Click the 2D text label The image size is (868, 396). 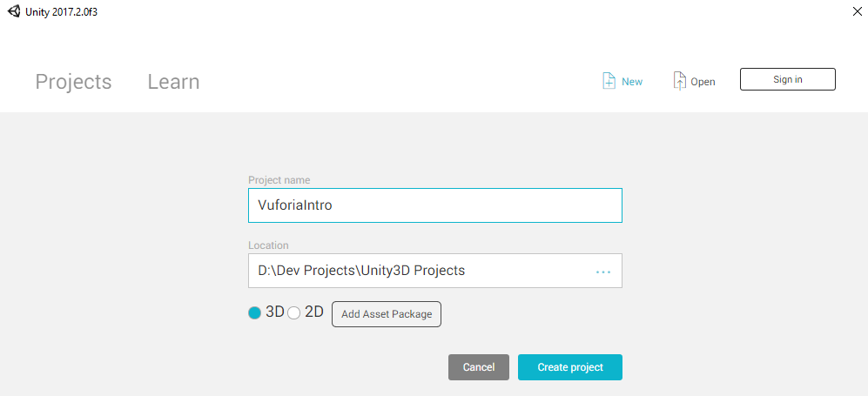tap(314, 312)
